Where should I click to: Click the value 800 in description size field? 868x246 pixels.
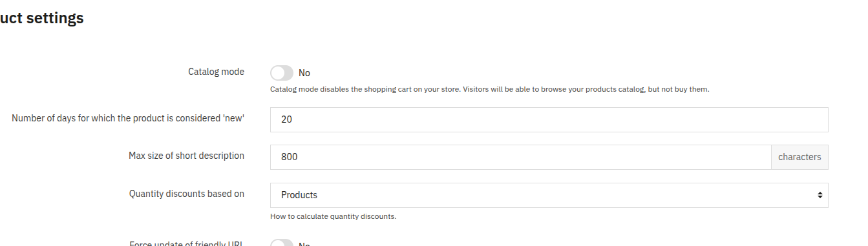[290, 157]
